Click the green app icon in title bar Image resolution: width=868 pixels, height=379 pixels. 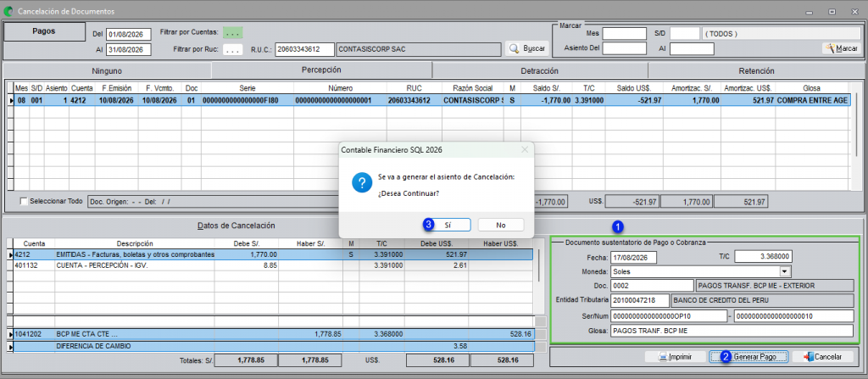pyautogui.click(x=8, y=11)
